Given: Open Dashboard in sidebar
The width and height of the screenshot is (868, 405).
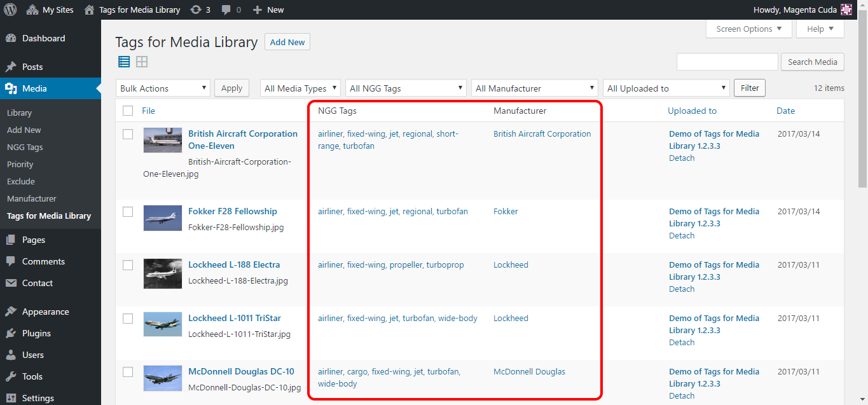Looking at the screenshot, I should click(43, 38).
